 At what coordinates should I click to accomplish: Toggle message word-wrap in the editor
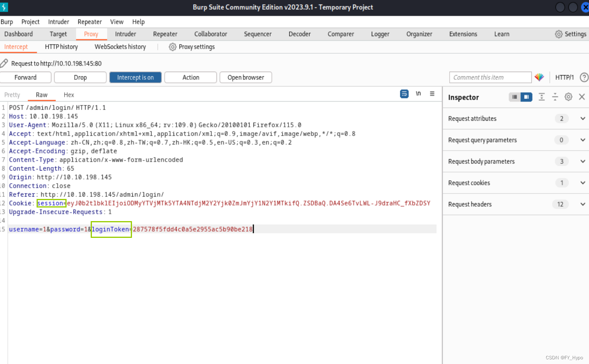pos(404,94)
